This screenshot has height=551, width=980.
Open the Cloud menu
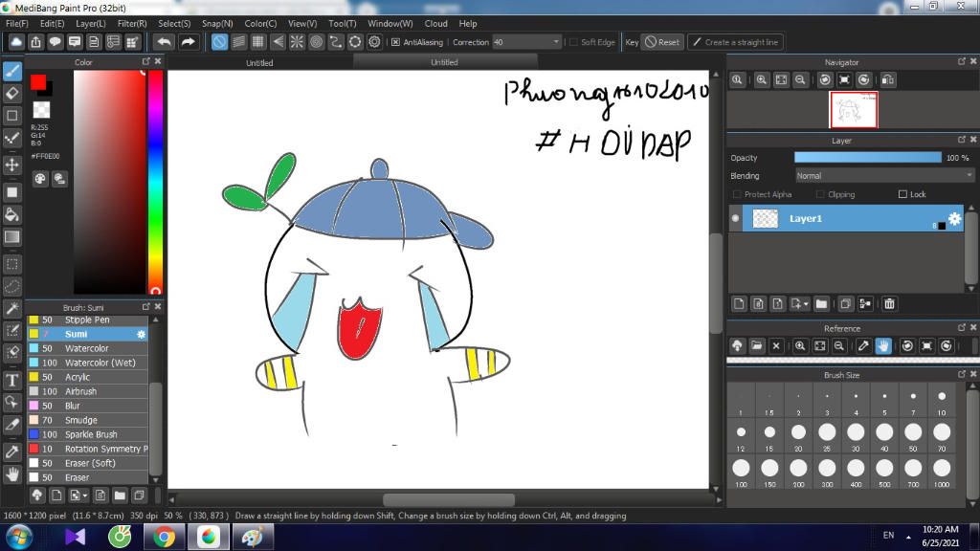pyautogui.click(x=435, y=23)
